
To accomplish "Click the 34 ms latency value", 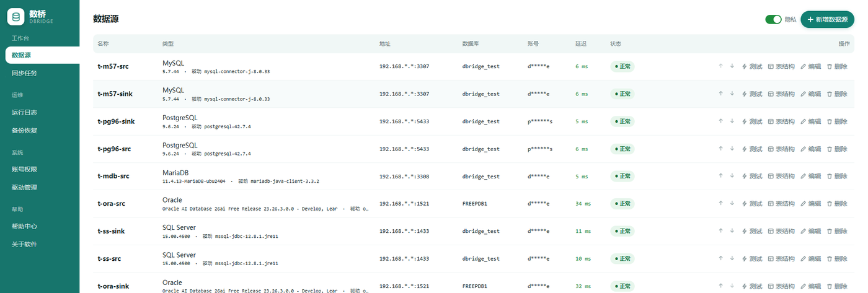I will click(583, 204).
